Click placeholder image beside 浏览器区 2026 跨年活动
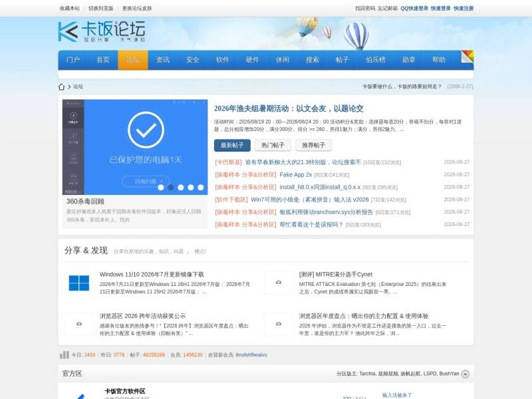The width and height of the screenshot is (532, 399). (x=78, y=324)
